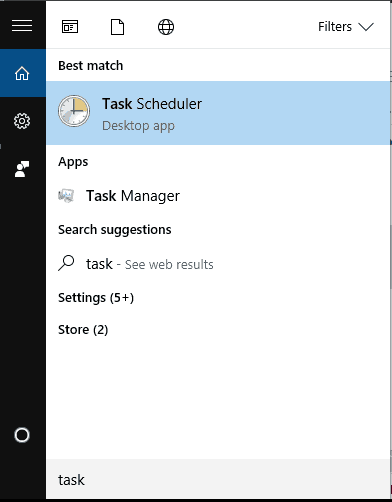Open Task Scheduler best match result
392x502 pixels.
coord(218,113)
